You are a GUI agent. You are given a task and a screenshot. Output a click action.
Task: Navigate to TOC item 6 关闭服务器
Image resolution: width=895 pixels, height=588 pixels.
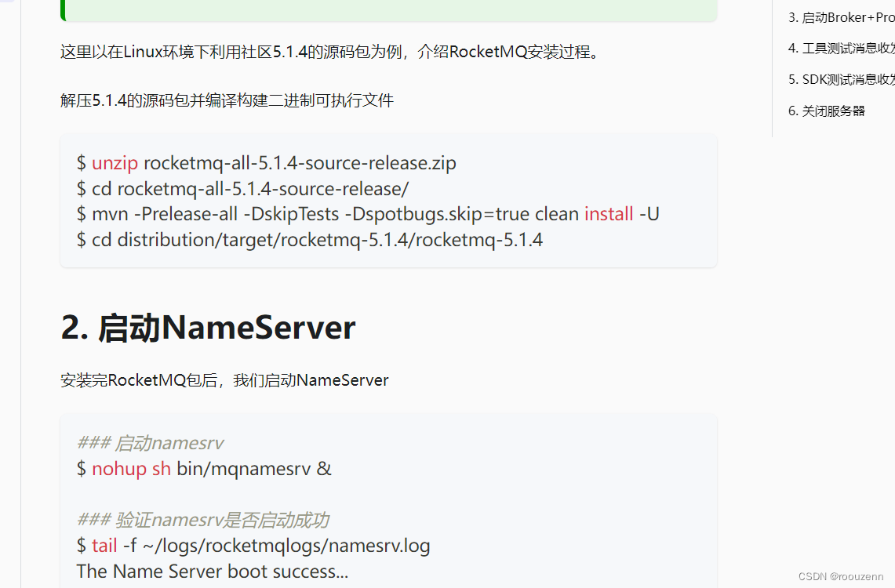[x=827, y=111]
